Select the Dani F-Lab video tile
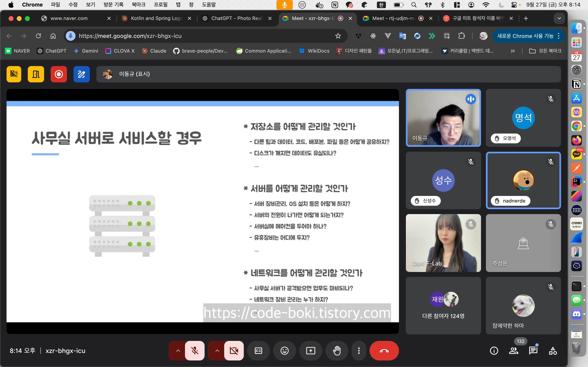This screenshot has height=367, width=588. click(443, 243)
